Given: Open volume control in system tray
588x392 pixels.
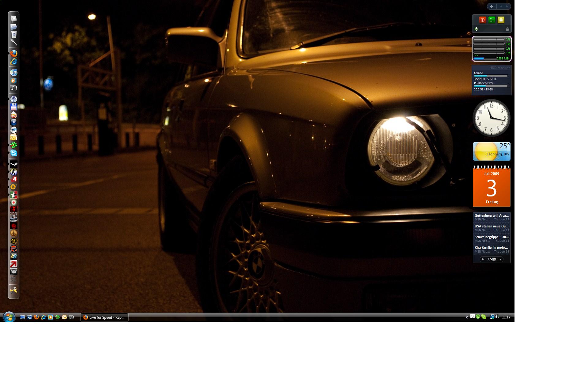Looking at the screenshot, I should (x=497, y=317).
